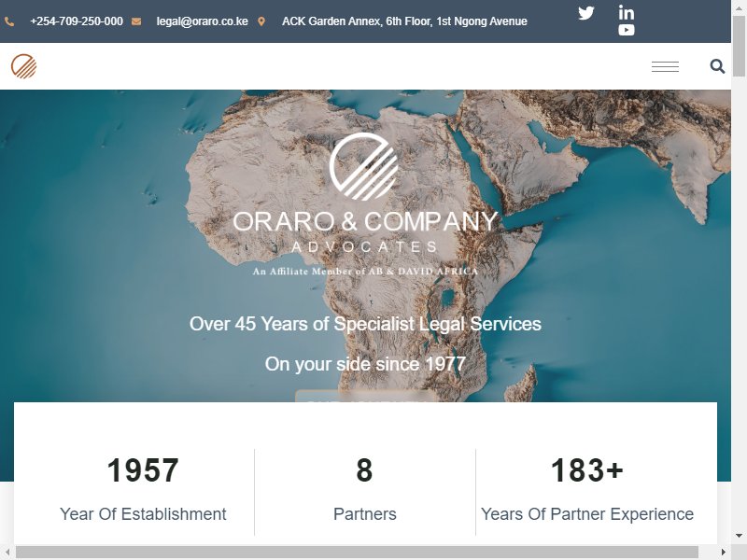Click the horizontal scrollbar thumb
The image size is (747, 560).
(357, 553)
